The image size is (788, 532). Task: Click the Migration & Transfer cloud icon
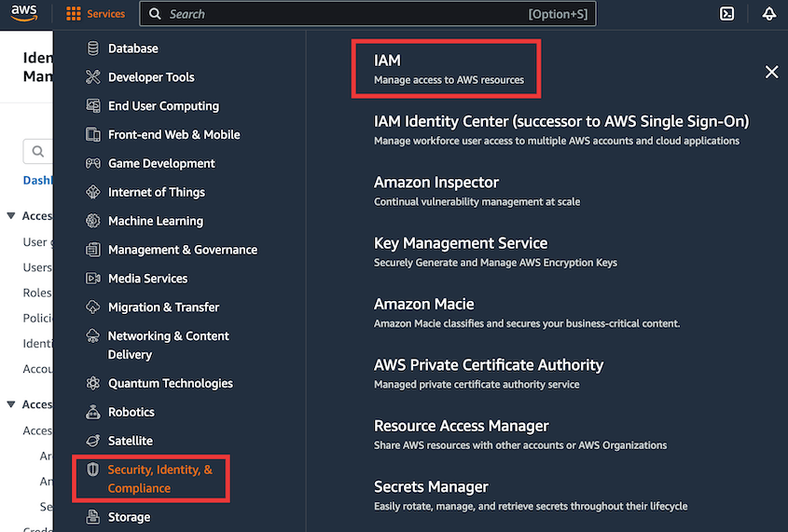pos(93,307)
